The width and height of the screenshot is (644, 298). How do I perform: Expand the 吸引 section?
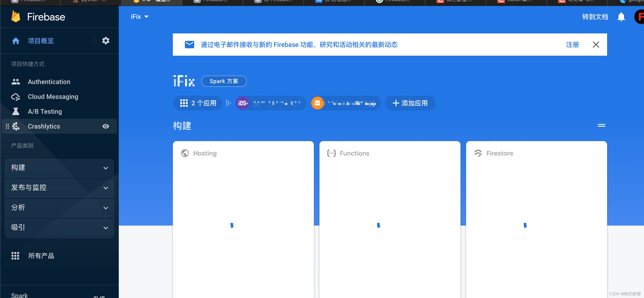click(59, 228)
